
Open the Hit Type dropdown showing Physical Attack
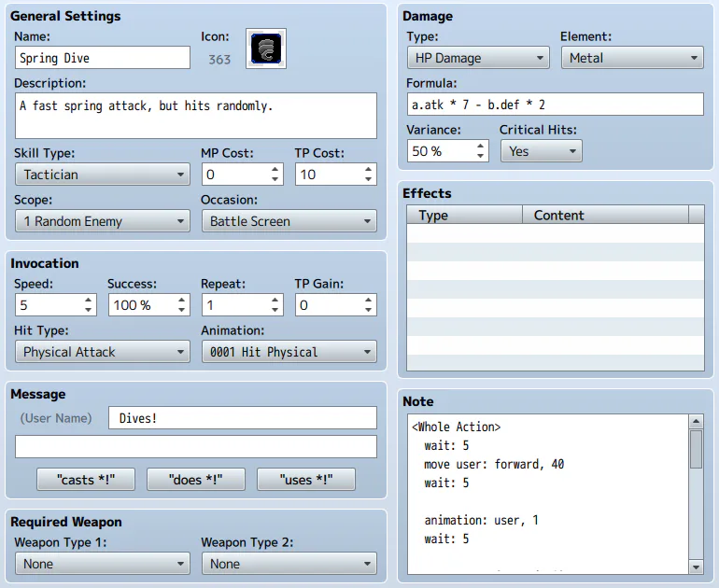[103, 352]
